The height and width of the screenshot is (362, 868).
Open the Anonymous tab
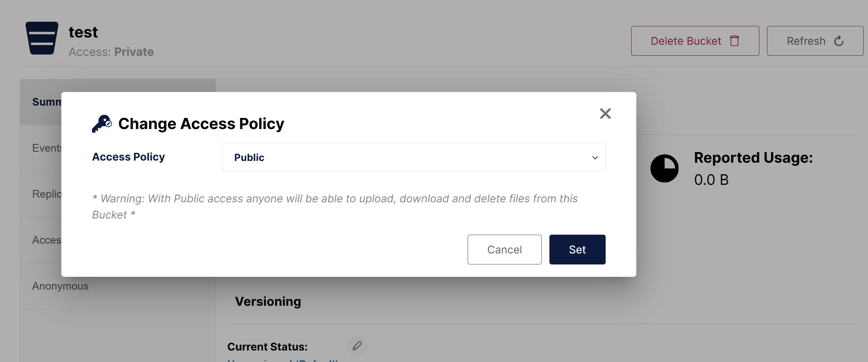(60, 286)
